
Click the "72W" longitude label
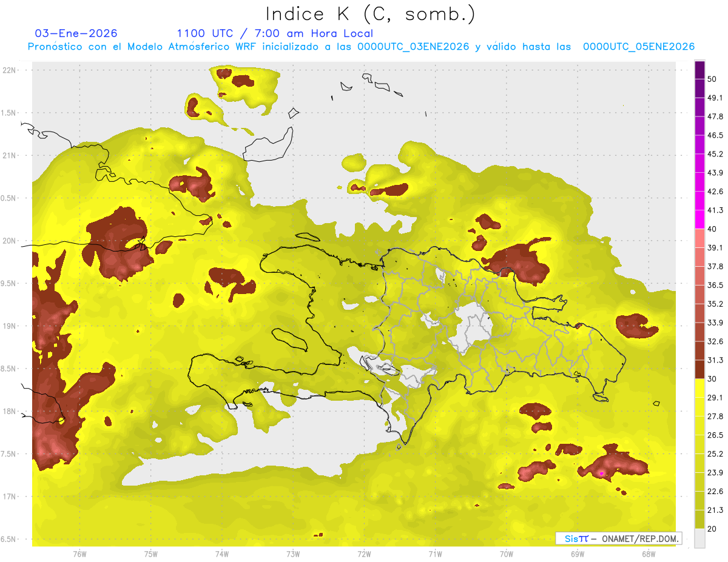click(x=364, y=554)
